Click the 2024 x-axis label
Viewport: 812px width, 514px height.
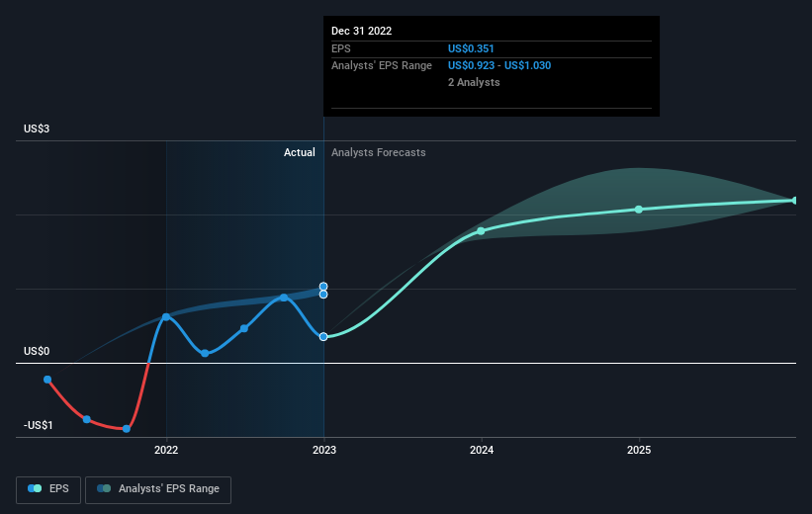(x=482, y=450)
